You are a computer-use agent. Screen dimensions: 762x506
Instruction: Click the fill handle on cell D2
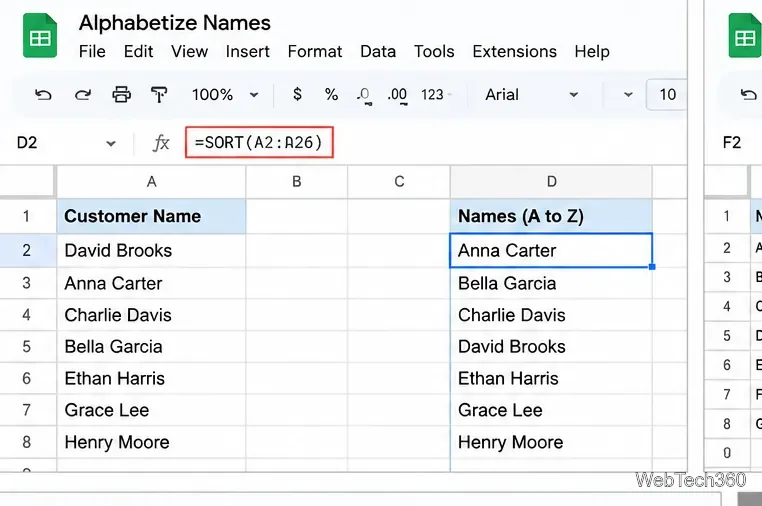(x=652, y=267)
